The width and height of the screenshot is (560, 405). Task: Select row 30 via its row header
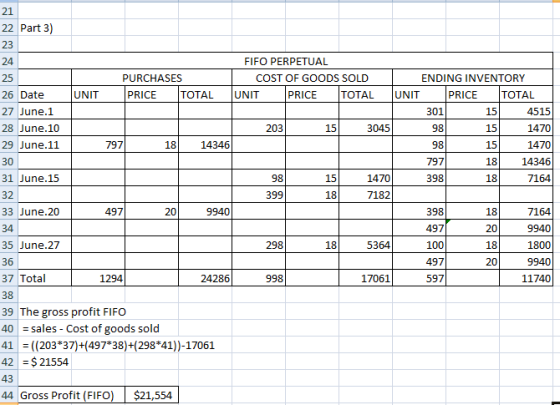click(x=8, y=161)
